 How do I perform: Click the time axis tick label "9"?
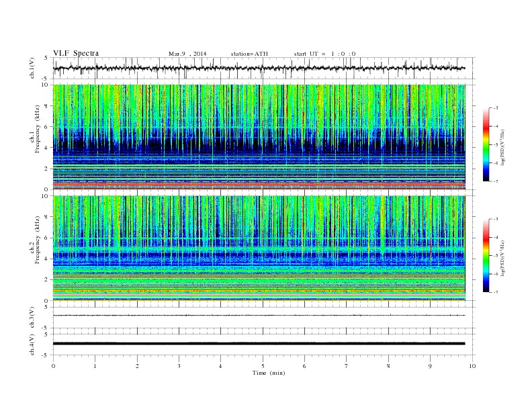click(x=430, y=366)
